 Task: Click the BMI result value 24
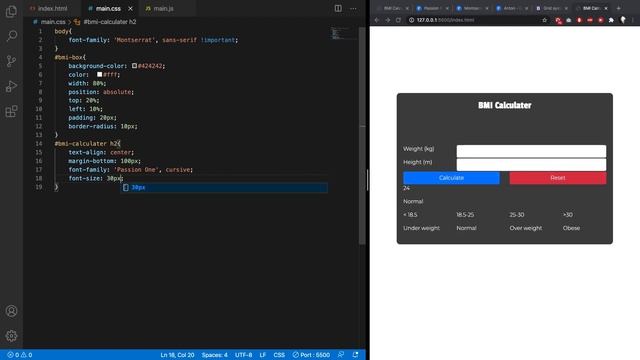click(x=407, y=188)
